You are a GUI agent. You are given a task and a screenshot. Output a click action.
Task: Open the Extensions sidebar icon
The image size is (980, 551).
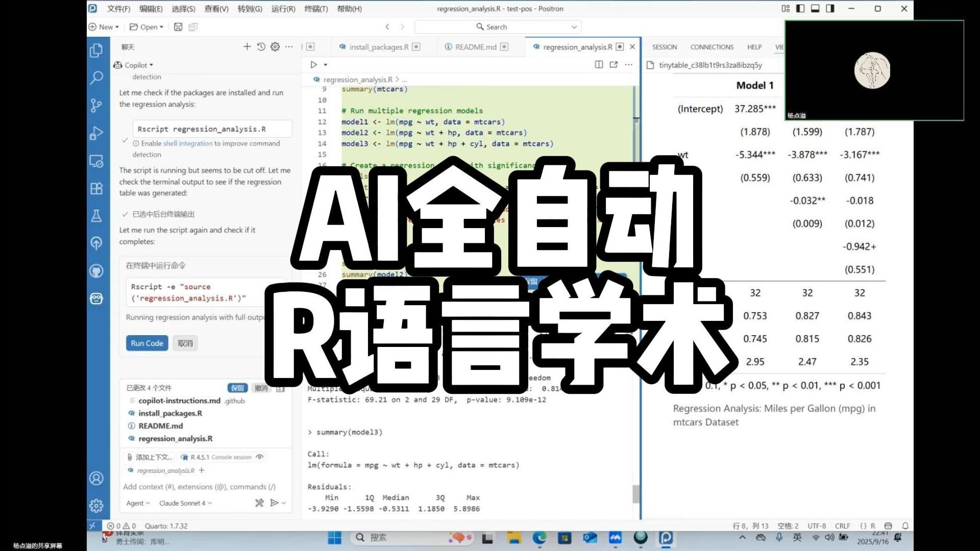[x=96, y=188]
